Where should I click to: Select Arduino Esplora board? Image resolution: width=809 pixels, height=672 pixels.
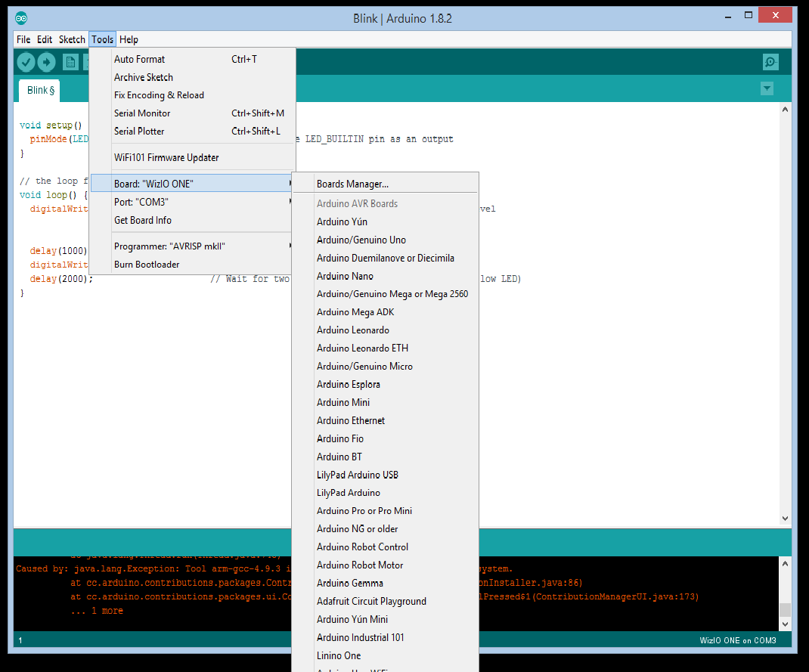tap(385, 384)
